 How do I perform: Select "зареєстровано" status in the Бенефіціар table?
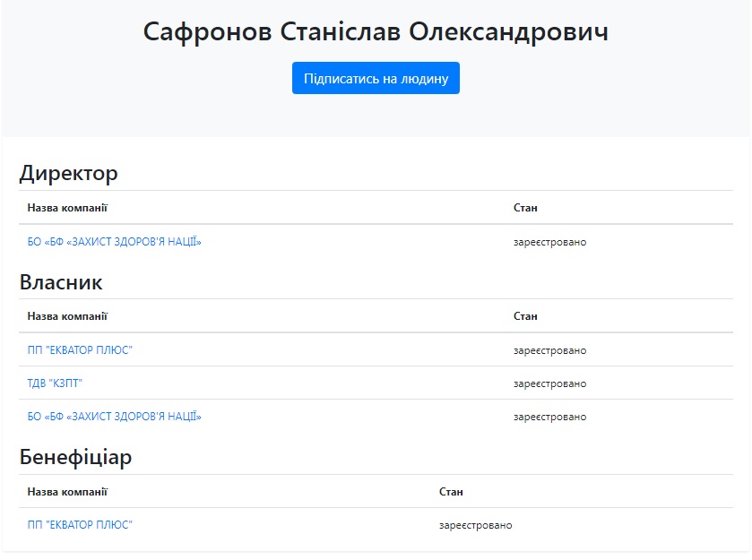(x=475, y=525)
